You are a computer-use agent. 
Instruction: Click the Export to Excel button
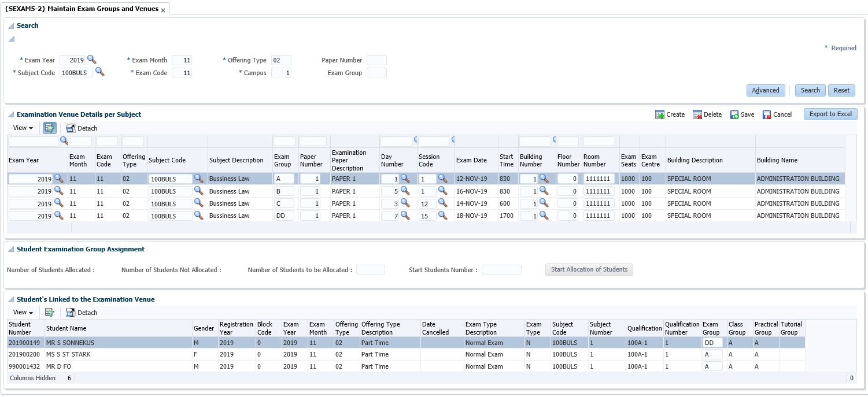[830, 114]
